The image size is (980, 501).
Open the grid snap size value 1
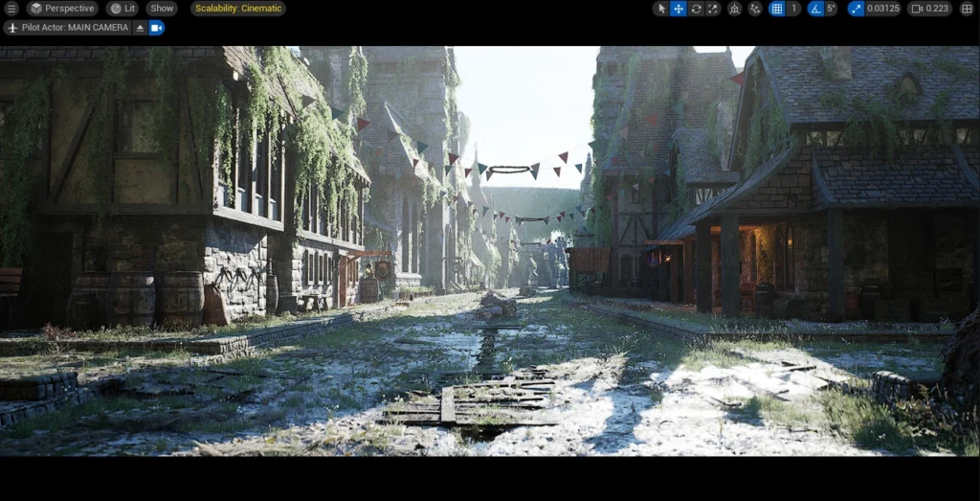pyautogui.click(x=794, y=9)
